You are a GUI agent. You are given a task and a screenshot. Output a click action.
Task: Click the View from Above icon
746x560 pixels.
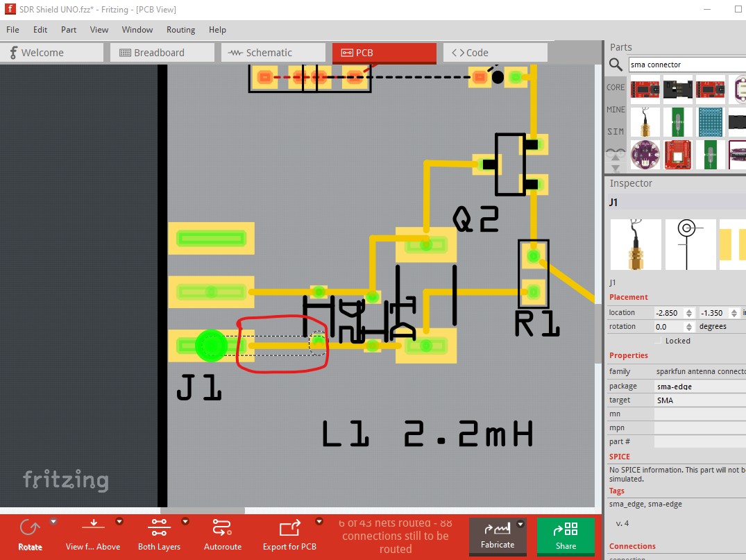(x=93, y=525)
